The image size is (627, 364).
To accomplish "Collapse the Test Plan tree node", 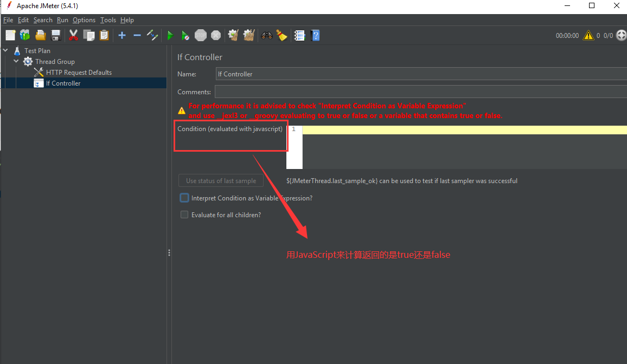I will [x=5, y=50].
